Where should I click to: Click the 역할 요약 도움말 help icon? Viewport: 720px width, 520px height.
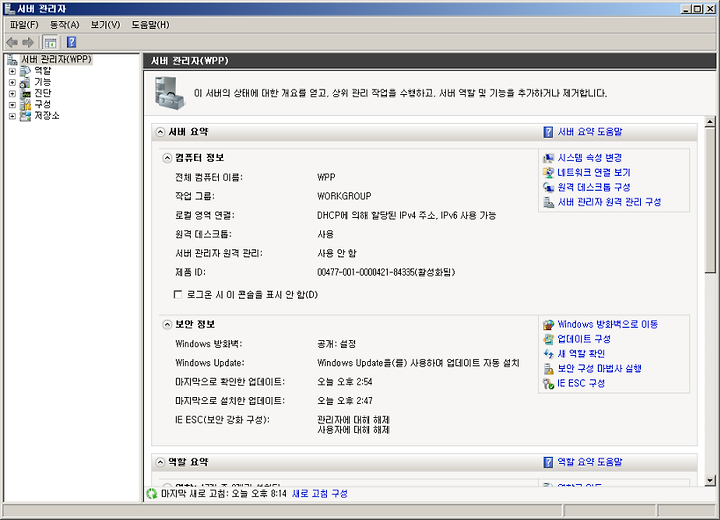(548, 462)
